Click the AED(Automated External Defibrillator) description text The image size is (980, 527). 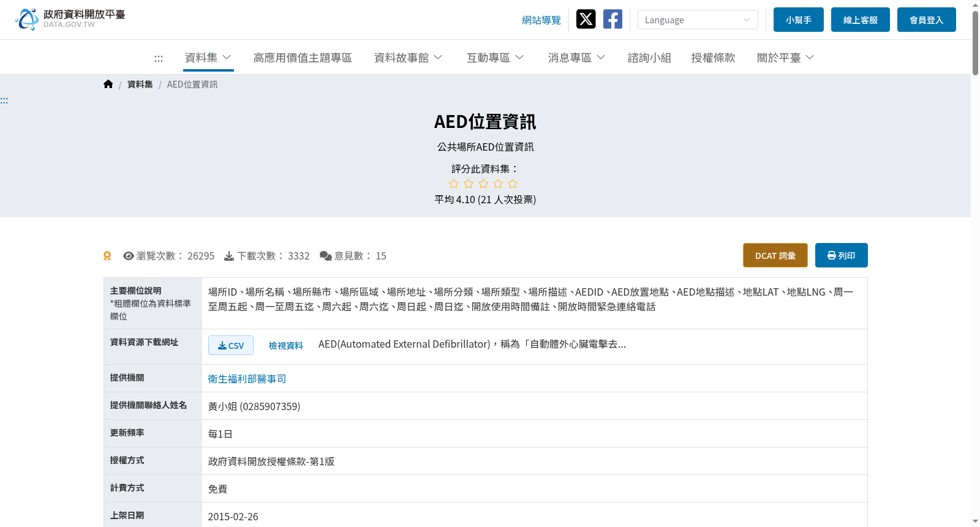pyautogui.click(x=472, y=344)
